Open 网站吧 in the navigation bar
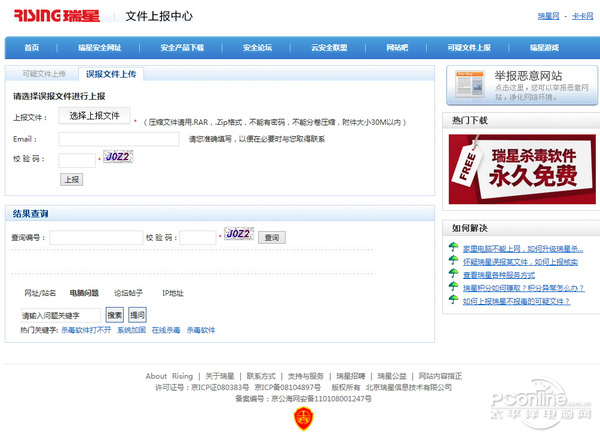 point(397,47)
